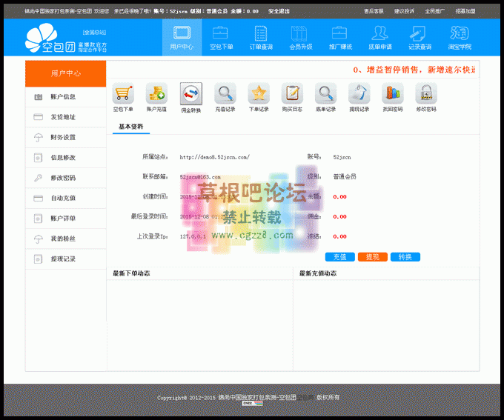
Task: Click the red scrolling announcement text
Action: 414,70
